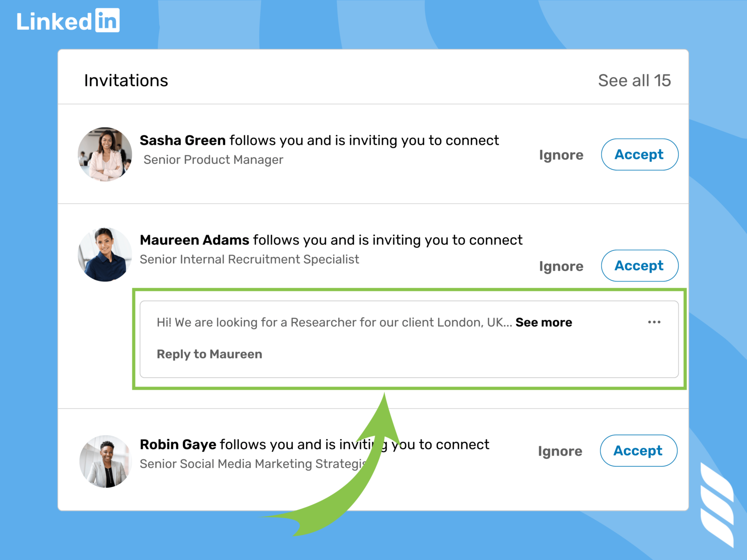Image resolution: width=747 pixels, height=560 pixels.
Task: Accept Sasha Green's invitation
Action: click(639, 155)
